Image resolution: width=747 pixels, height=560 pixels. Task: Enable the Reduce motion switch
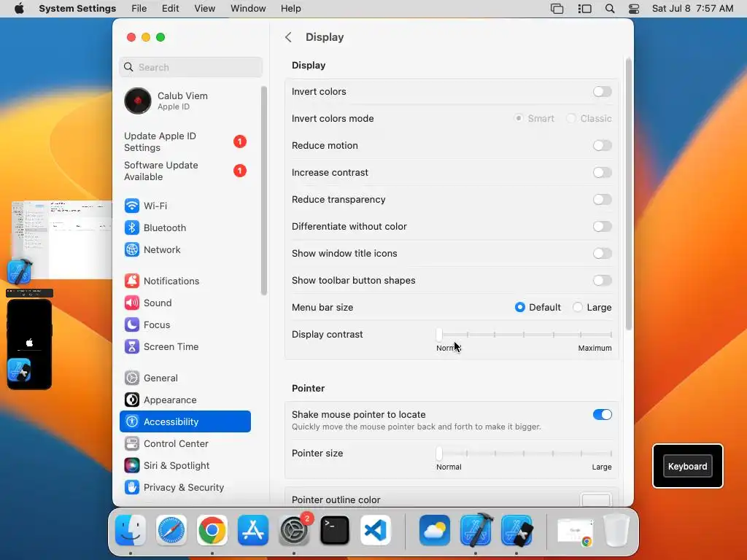[602, 145]
